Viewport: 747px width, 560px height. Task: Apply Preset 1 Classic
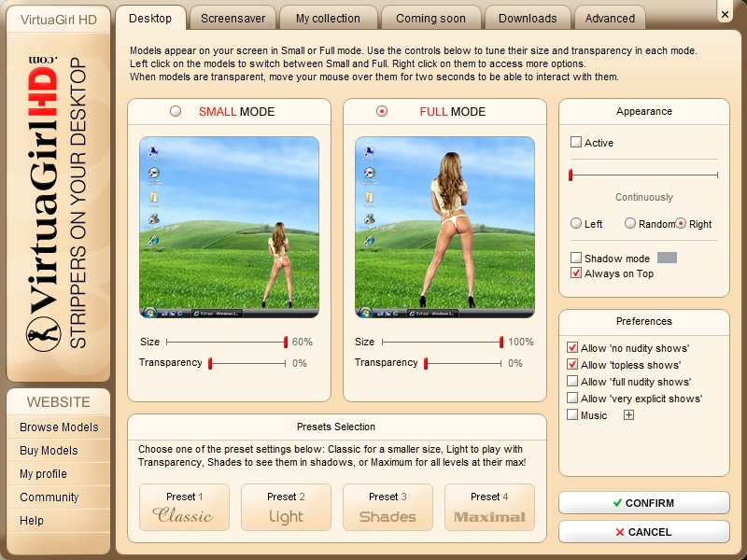pyautogui.click(x=184, y=508)
